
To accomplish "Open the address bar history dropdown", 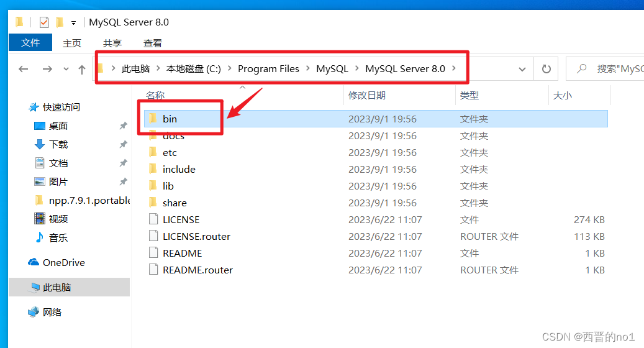I will pyautogui.click(x=522, y=69).
